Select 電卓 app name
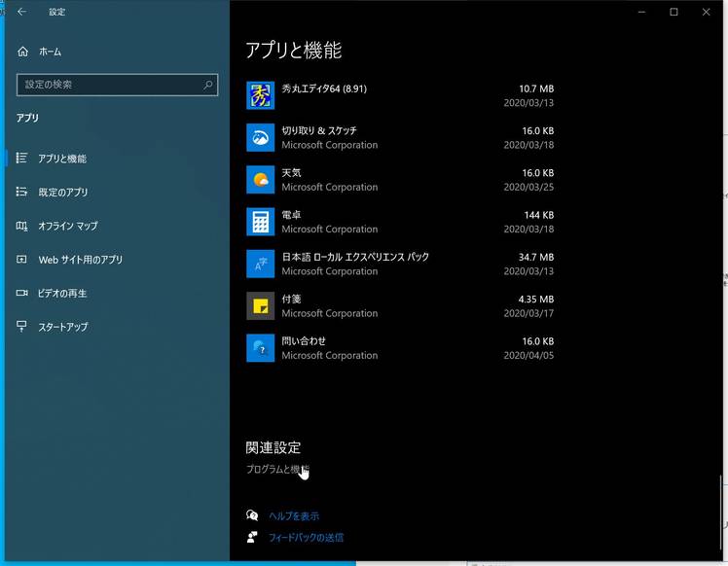728x566 pixels. 291,215
